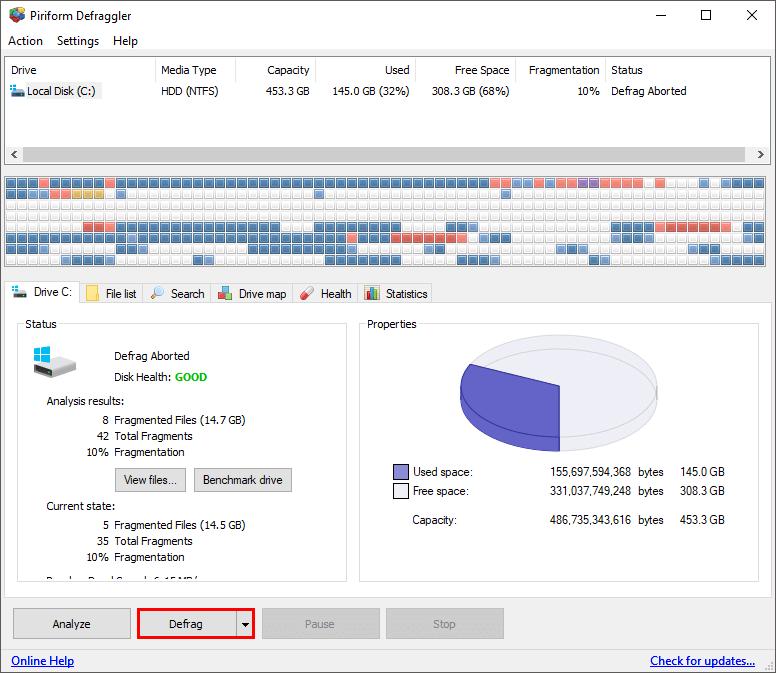
Task: Click the Pause button
Action: pyautogui.click(x=321, y=624)
